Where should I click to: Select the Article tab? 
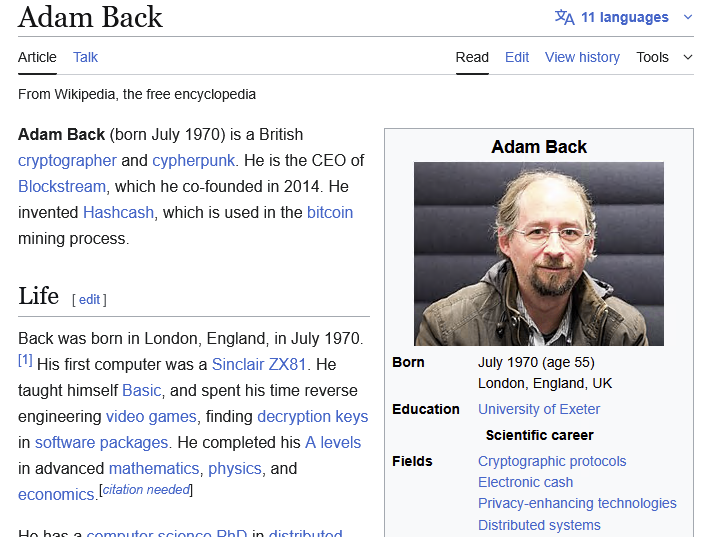[37, 57]
